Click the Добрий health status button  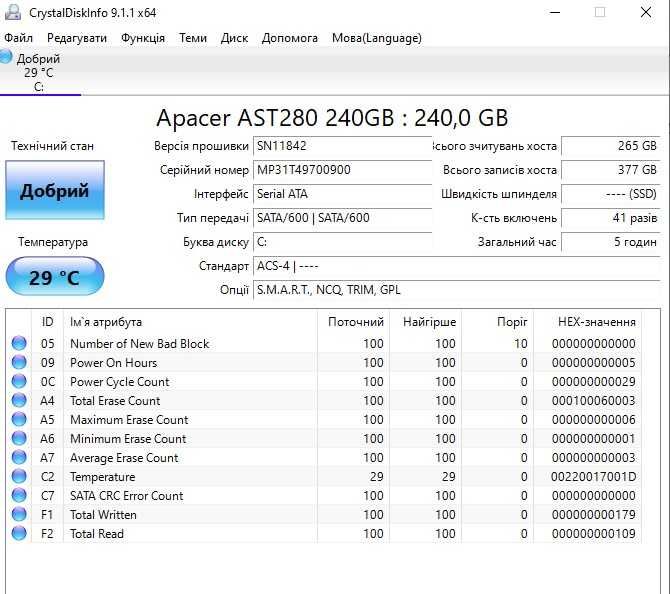(x=55, y=190)
